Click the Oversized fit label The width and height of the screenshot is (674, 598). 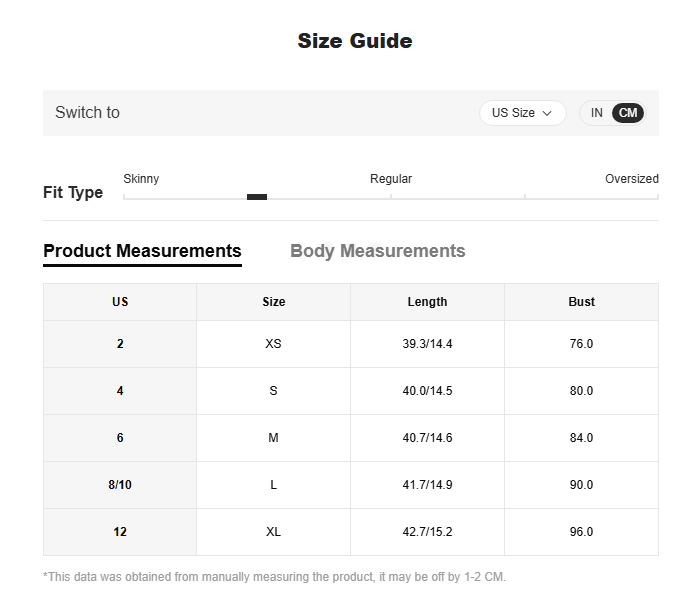[x=631, y=178]
